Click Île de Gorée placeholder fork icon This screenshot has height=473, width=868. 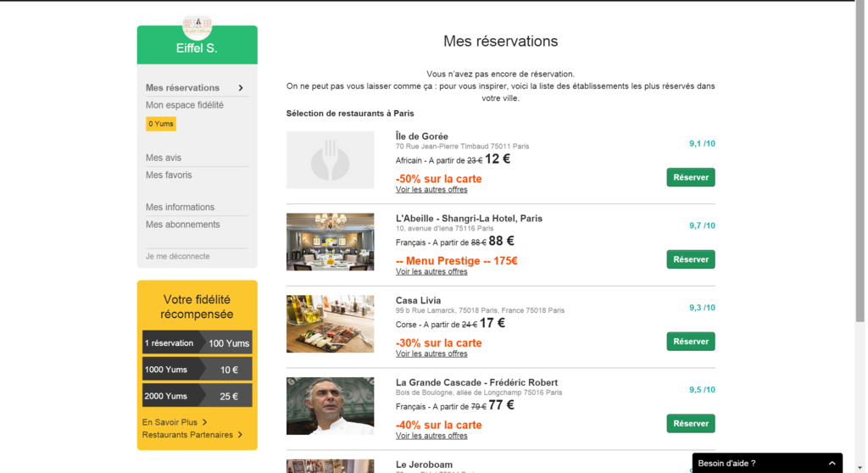(x=330, y=159)
